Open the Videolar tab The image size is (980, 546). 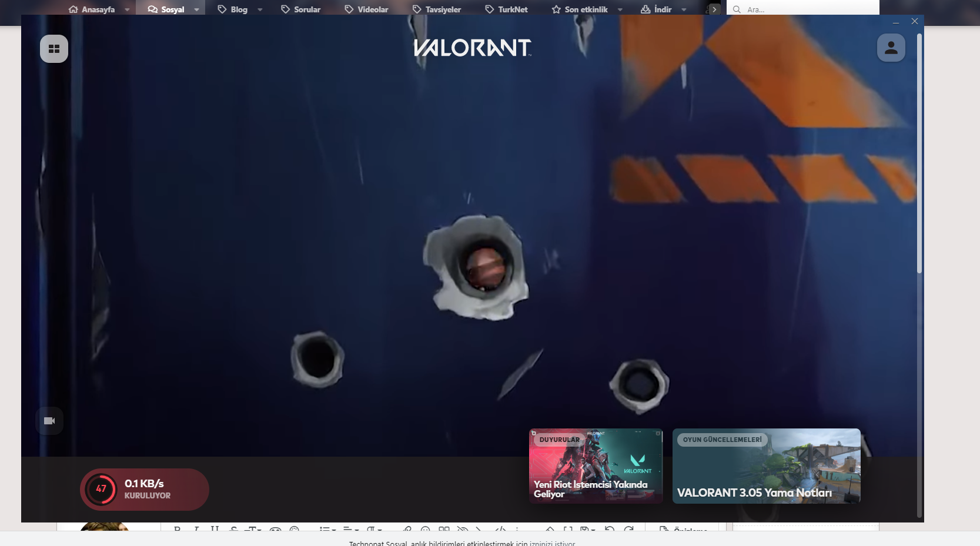pyautogui.click(x=367, y=9)
